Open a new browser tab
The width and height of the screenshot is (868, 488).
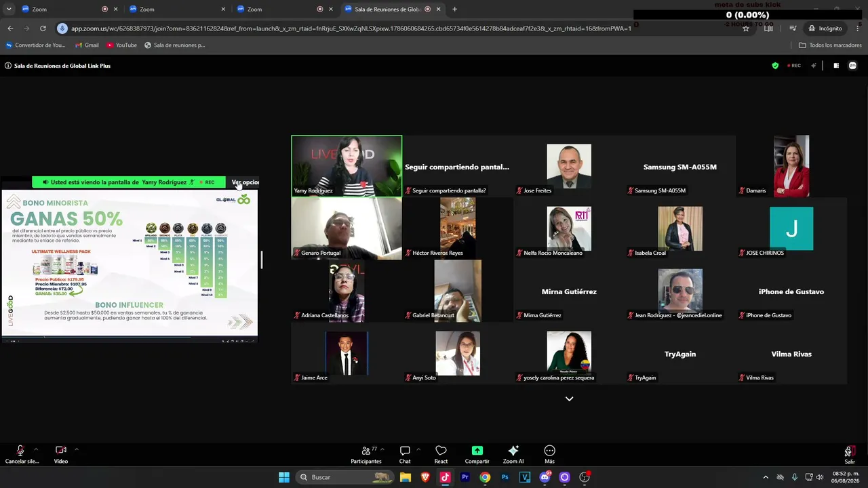click(x=454, y=9)
